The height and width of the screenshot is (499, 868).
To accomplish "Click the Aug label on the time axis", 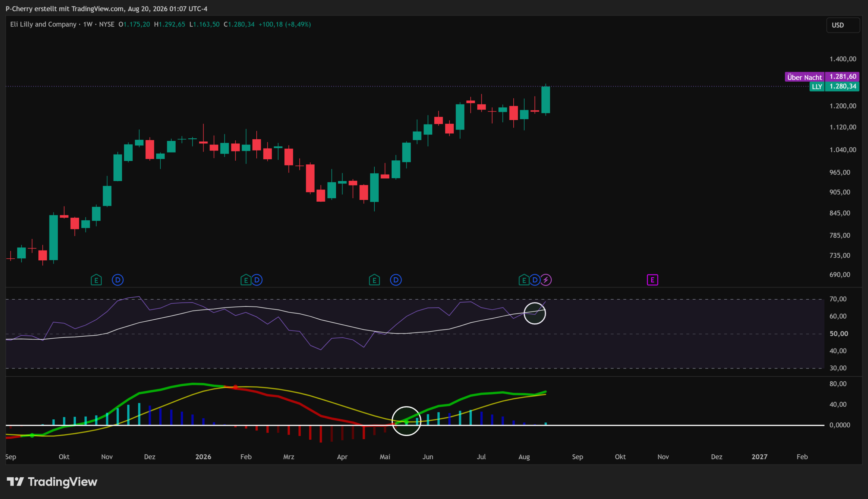I will [524, 457].
